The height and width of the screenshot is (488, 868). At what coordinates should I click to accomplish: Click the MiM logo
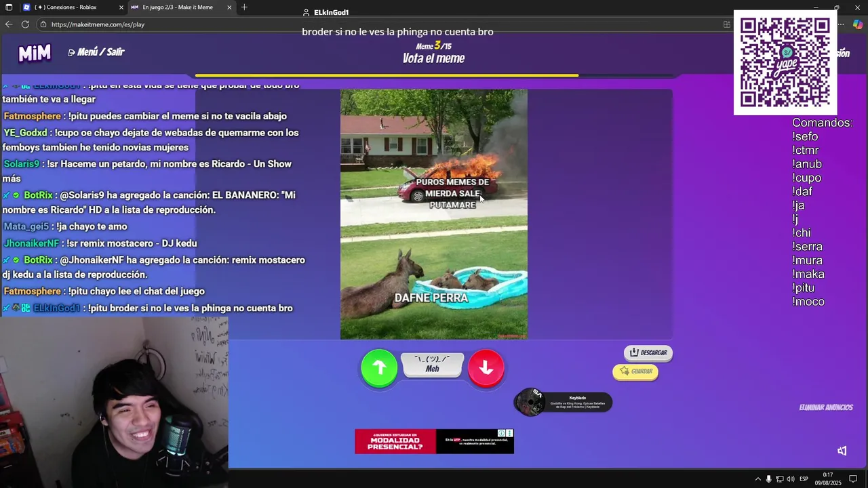coord(35,52)
